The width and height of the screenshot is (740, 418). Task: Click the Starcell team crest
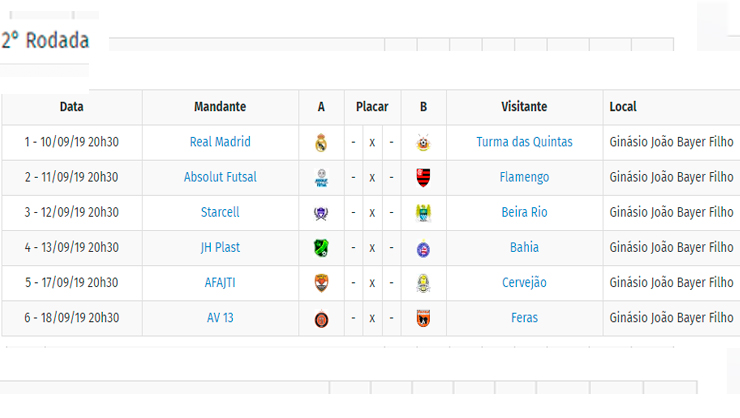321,213
